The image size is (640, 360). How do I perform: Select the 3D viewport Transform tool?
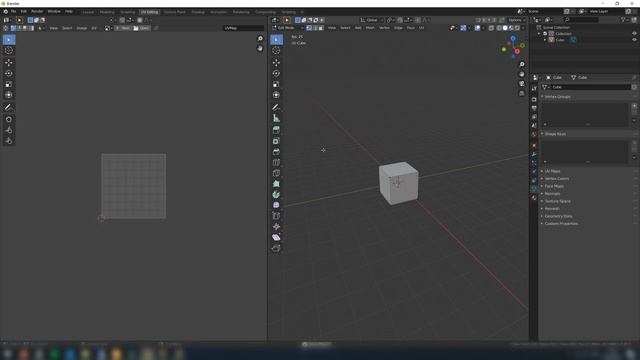[276, 95]
